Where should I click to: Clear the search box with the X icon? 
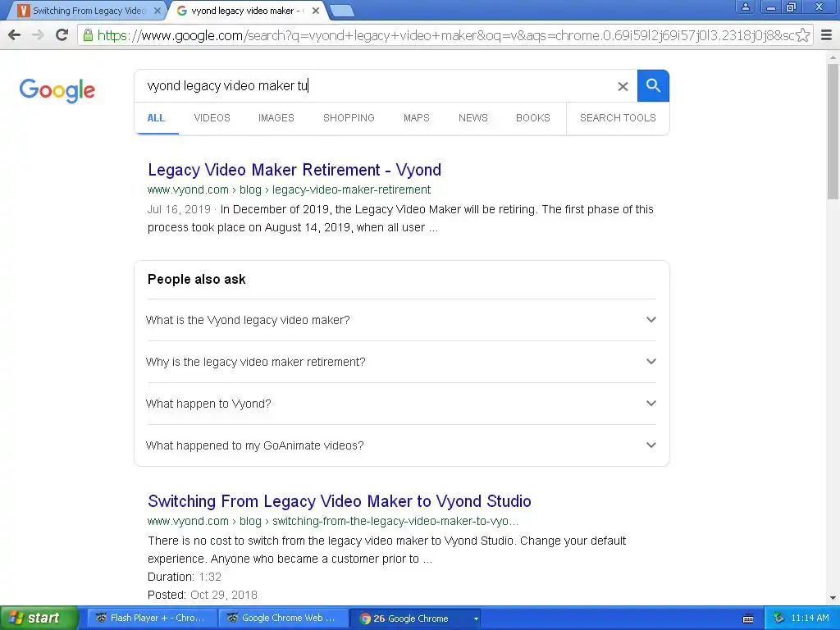click(x=623, y=86)
